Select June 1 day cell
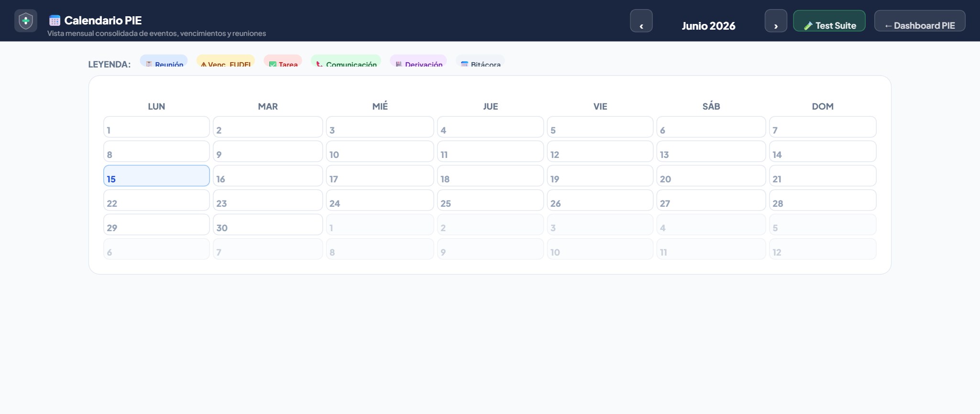 (156, 127)
